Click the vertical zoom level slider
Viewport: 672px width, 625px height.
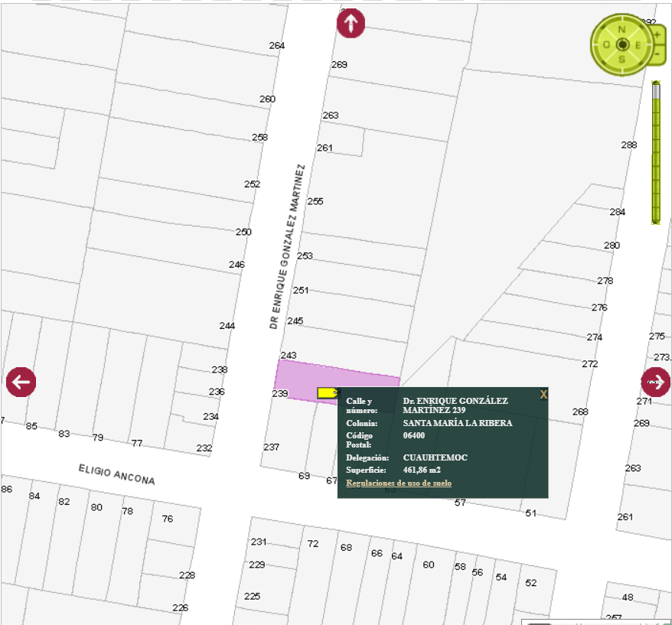656,151
